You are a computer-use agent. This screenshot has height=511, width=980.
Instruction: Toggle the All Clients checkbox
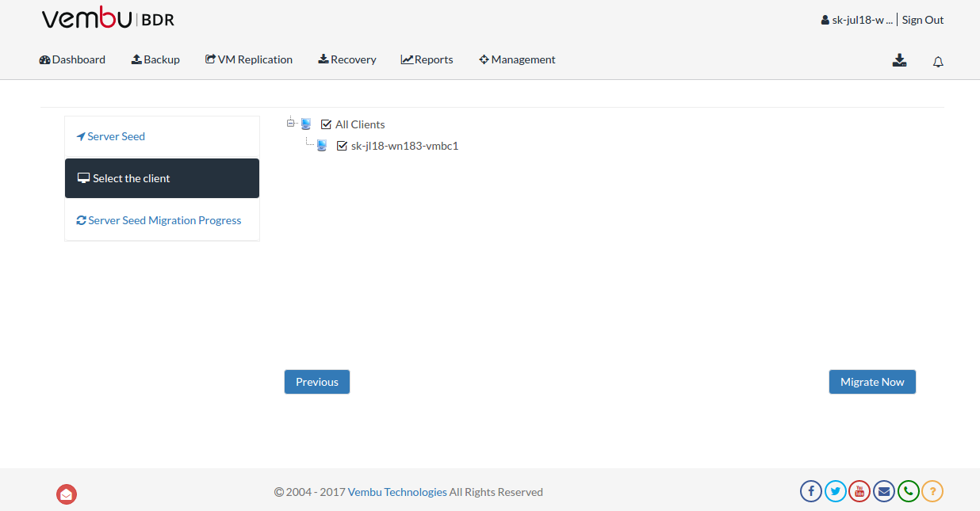click(326, 124)
